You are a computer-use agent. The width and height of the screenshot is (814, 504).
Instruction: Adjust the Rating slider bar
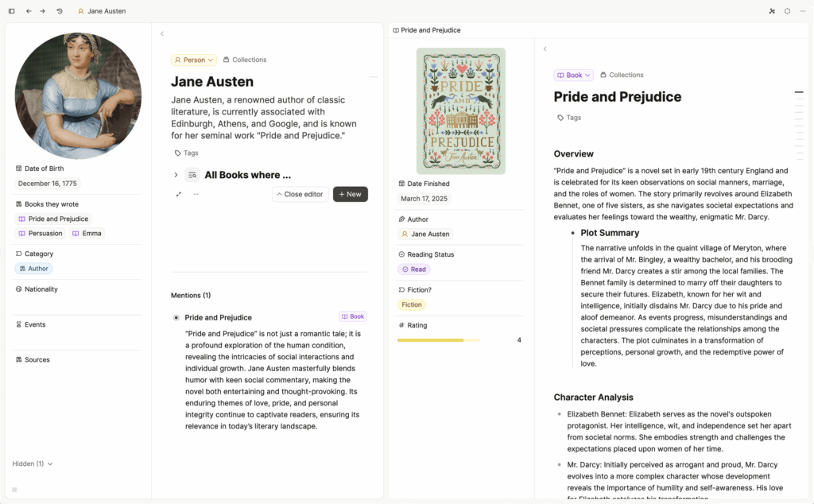tap(439, 340)
